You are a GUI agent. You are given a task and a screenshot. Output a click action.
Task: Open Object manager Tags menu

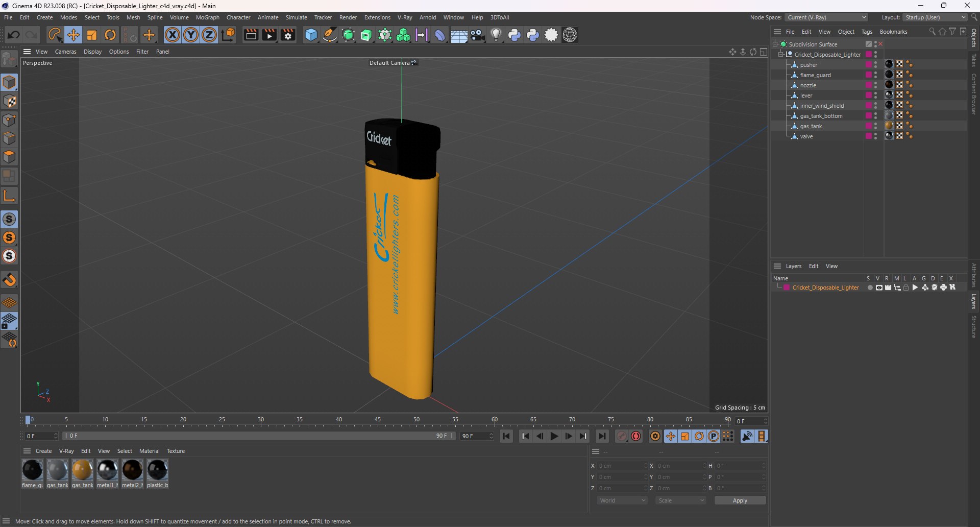(867, 32)
